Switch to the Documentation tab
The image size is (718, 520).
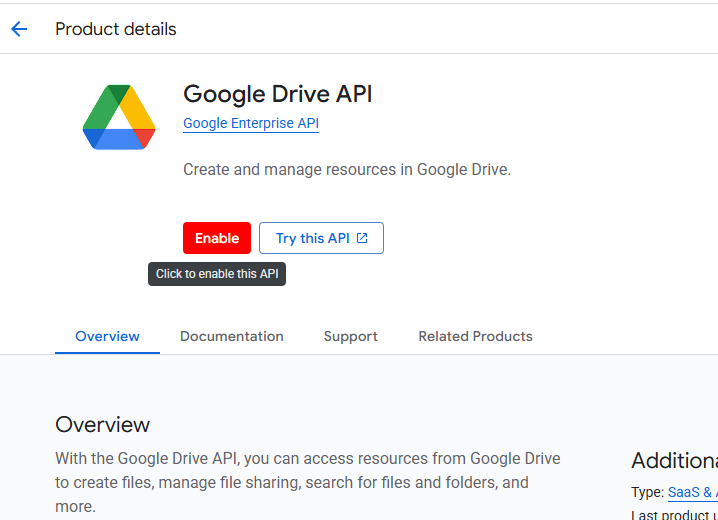click(231, 336)
